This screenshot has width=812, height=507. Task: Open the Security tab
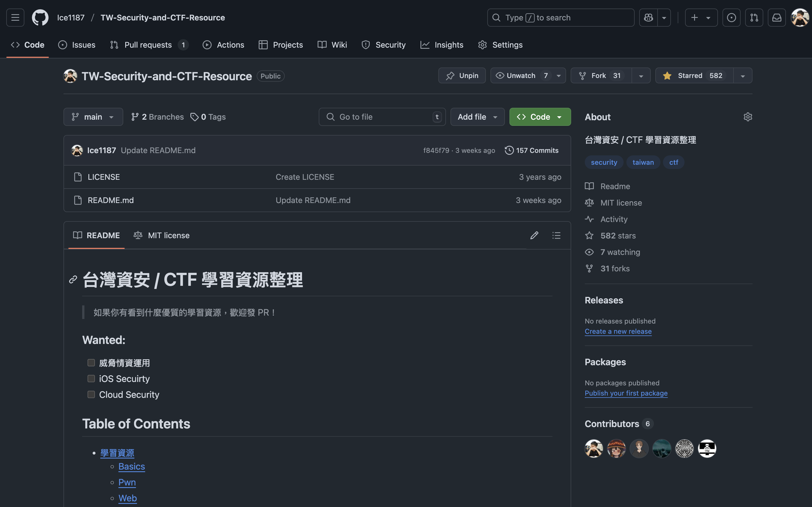tap(384, 45)
